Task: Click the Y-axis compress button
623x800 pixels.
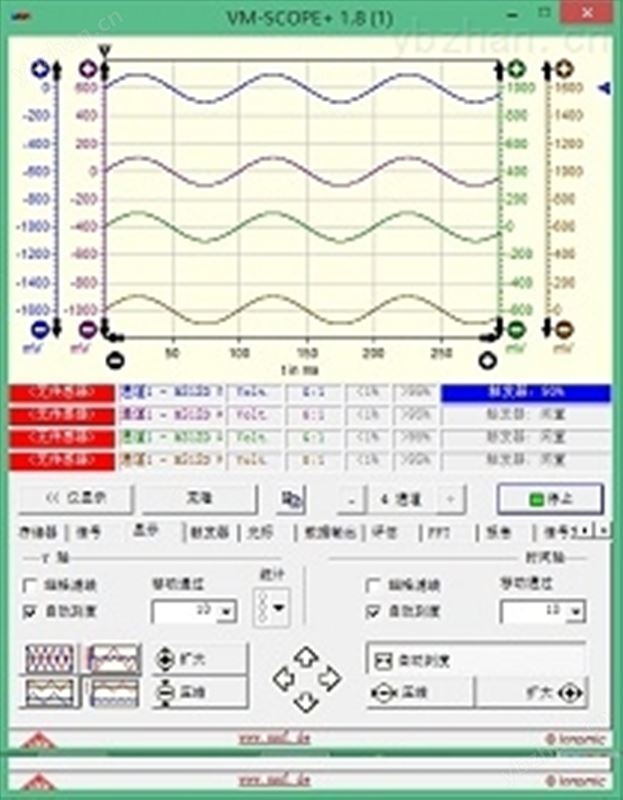Action: [200, 692]
